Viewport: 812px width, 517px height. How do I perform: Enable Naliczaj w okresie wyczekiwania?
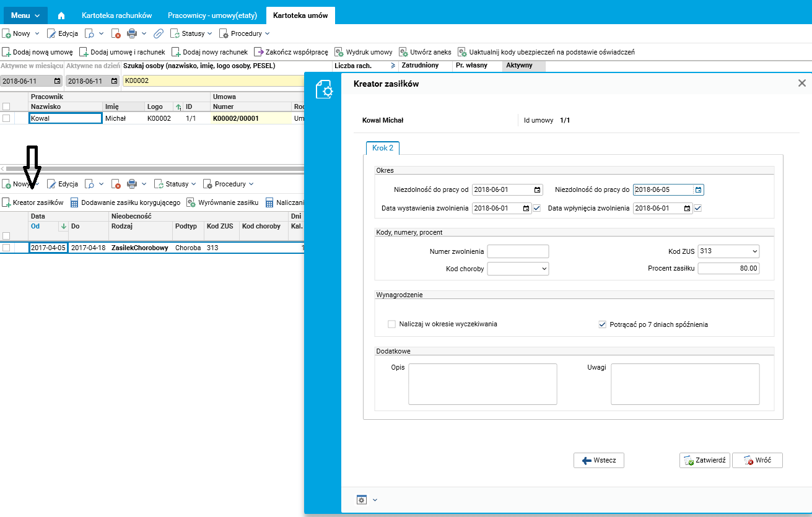391,324
